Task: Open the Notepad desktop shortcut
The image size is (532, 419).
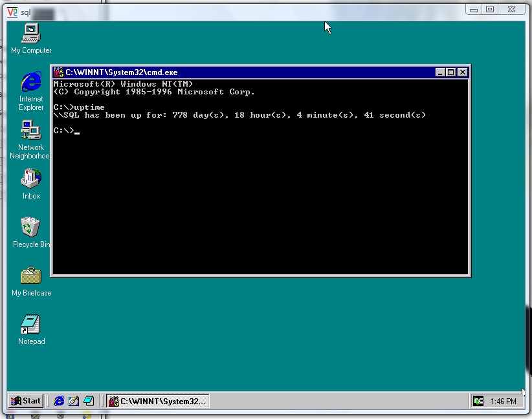Action: (x=30, y=325)
